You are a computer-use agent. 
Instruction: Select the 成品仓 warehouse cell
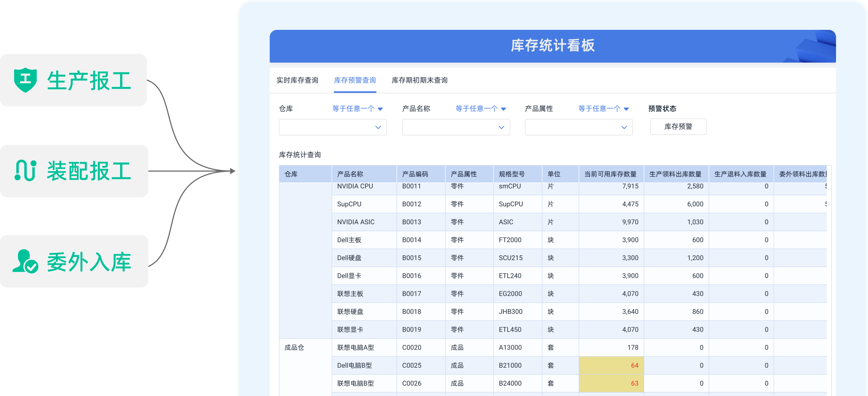(x=294, y=347)
